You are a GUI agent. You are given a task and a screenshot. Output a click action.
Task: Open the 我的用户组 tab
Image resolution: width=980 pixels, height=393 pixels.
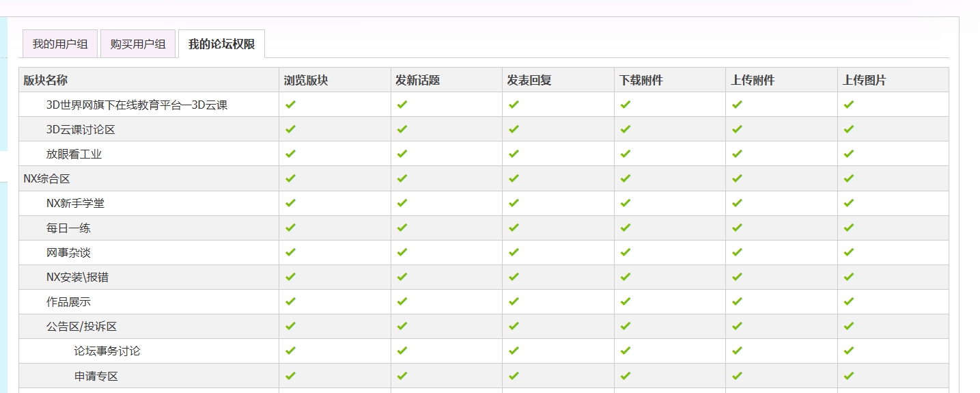coord(60,44)
